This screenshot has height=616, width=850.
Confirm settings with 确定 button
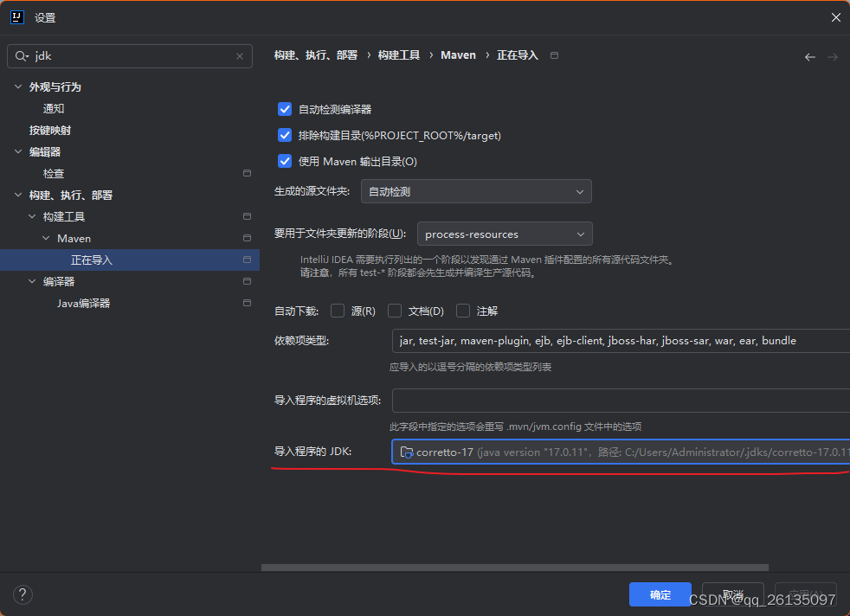pyautogui.click(x=660, y=595)
